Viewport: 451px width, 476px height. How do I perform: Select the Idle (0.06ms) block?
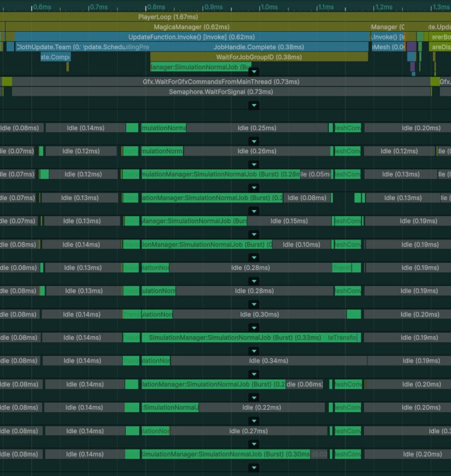click(304, 384)
